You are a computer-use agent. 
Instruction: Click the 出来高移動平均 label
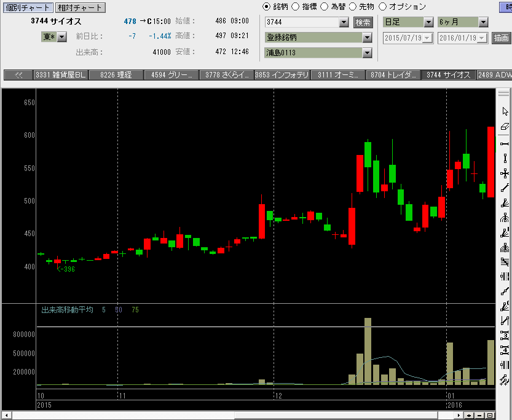pyautogui.click(x=67, y=309)
